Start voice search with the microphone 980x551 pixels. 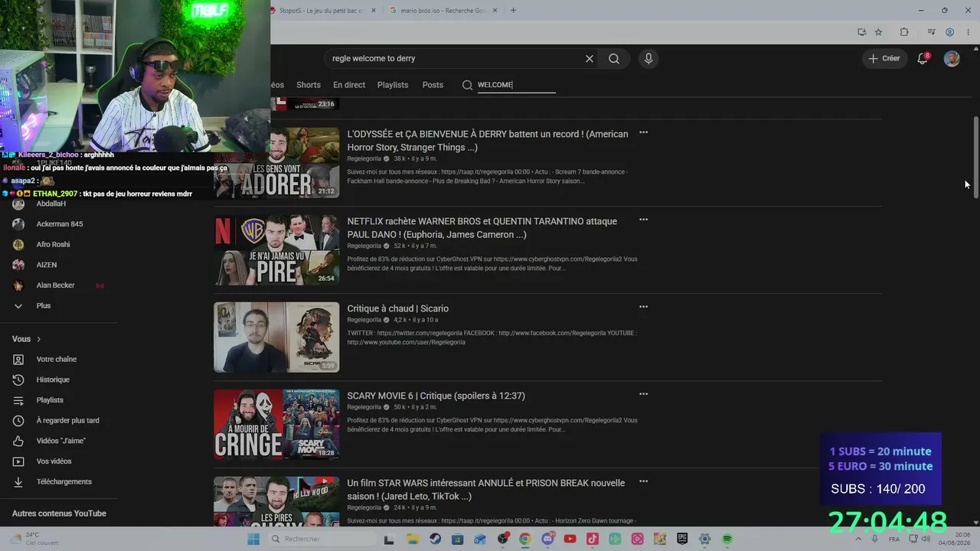[648, 58]
